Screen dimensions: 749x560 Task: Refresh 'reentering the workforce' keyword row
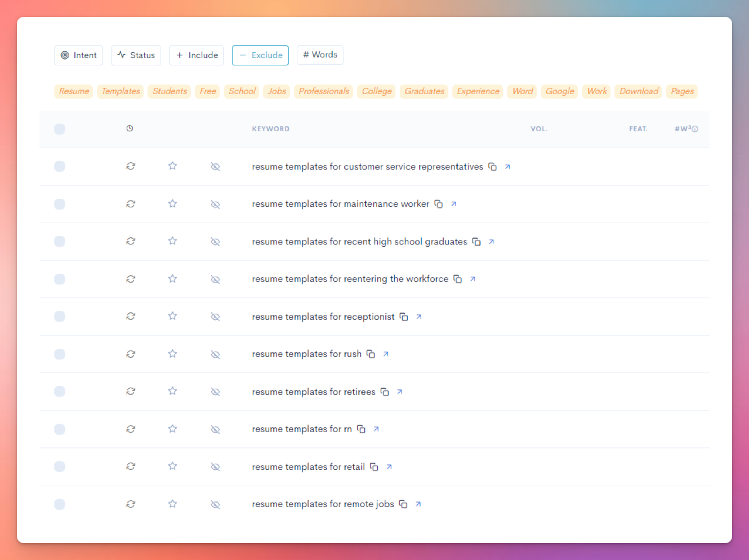tap(131, 279)
